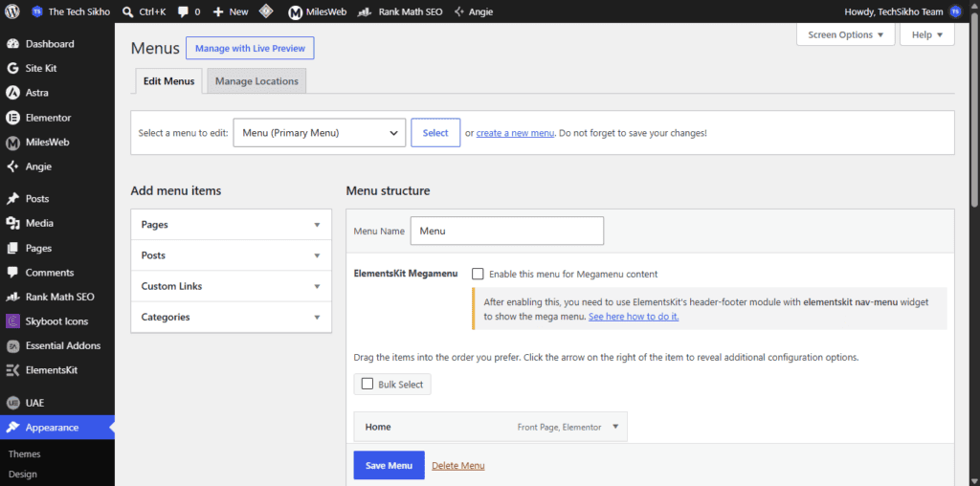
Task: Click the Media library icon
Action: tap(12, 223)
